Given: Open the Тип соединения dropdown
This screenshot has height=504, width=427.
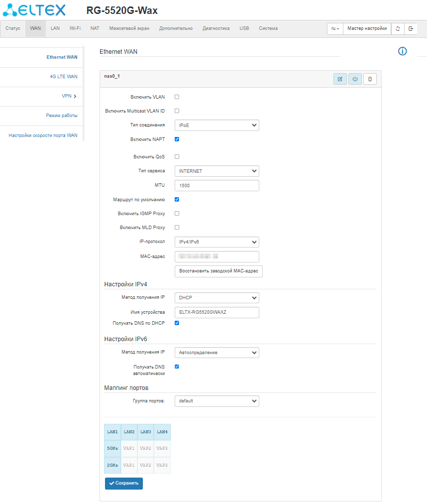Looking at the screenshot, I should click(x=216, y=125).
